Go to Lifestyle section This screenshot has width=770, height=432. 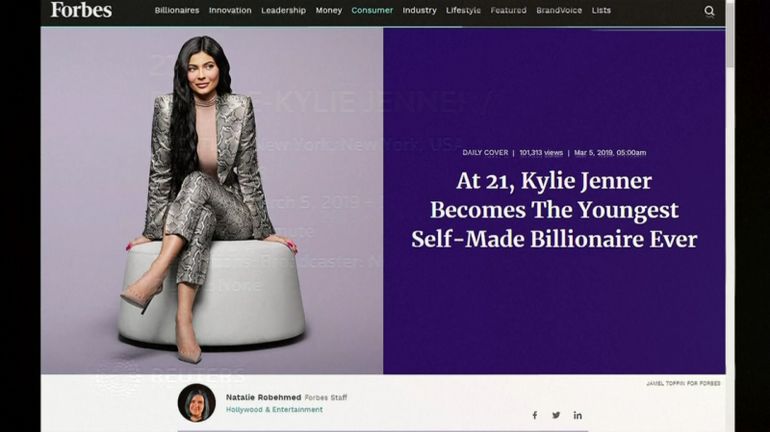[x=463, y=10]
